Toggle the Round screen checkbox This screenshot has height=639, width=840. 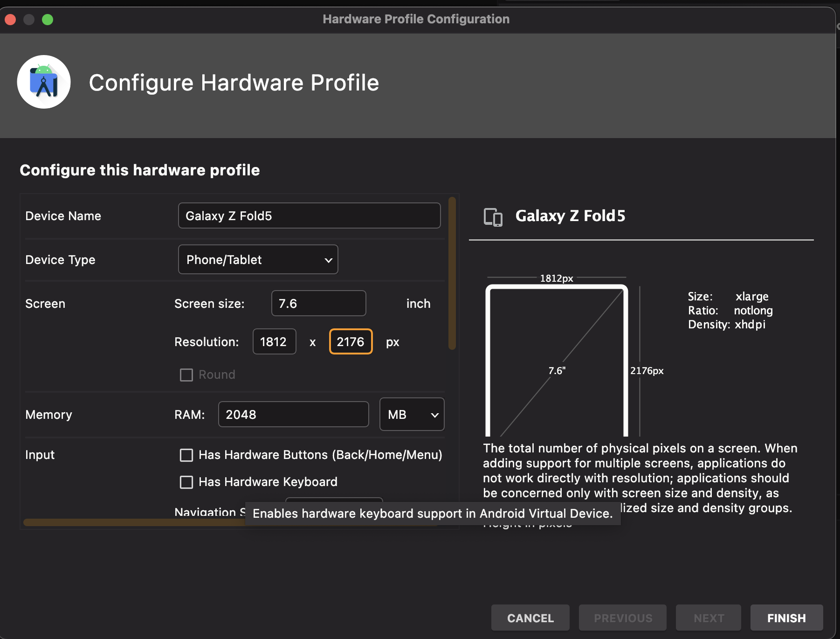click(186, 375)
